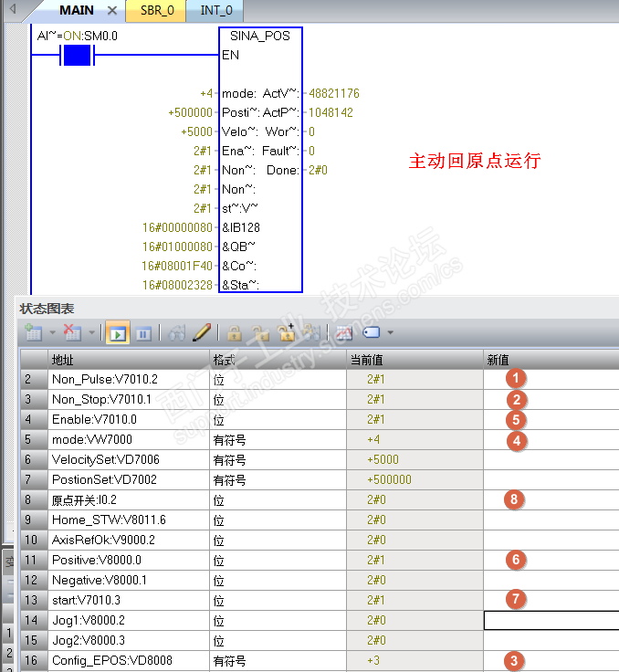Click format cell of mode:VW7000 row
Image resolution: width=619 pixels, height=672 pixels.
(x=278, y=440)
